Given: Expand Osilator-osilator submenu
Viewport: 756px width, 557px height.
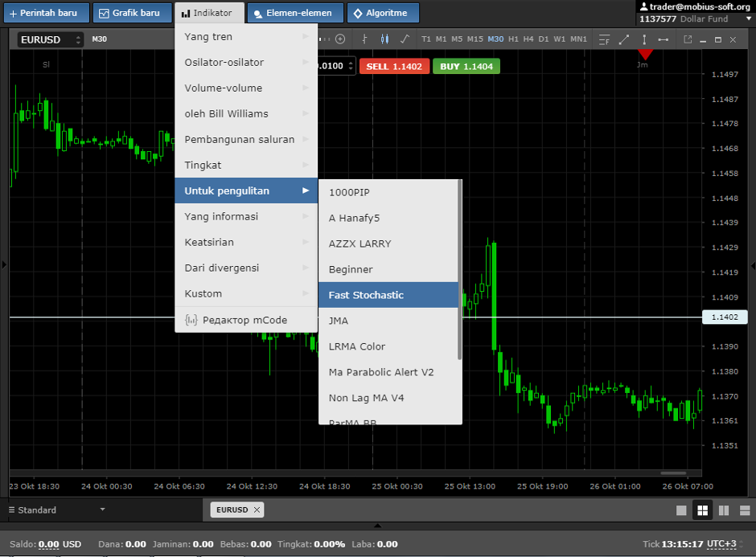Looking at the screenshot, I should [x=246, y=62].
